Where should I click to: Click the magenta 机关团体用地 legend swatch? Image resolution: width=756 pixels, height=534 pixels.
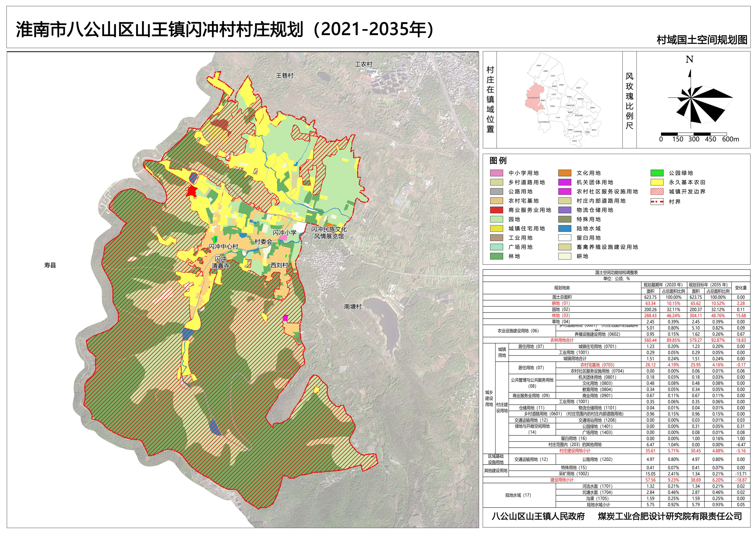565,182
